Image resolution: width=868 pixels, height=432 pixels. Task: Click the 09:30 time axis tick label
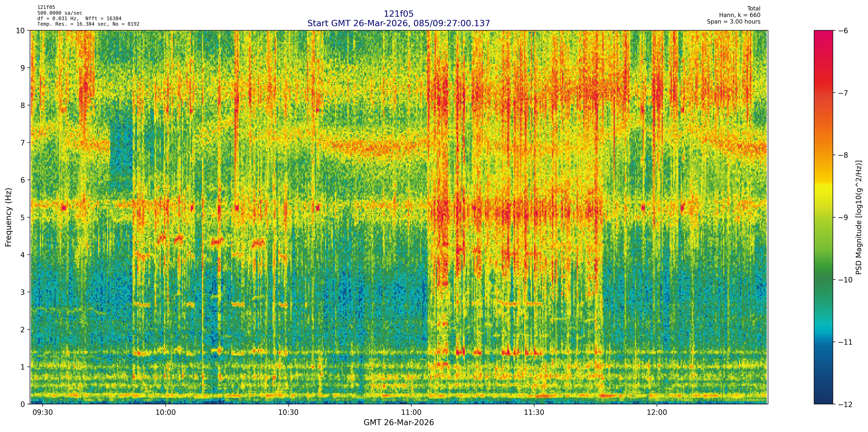point(42,413)
